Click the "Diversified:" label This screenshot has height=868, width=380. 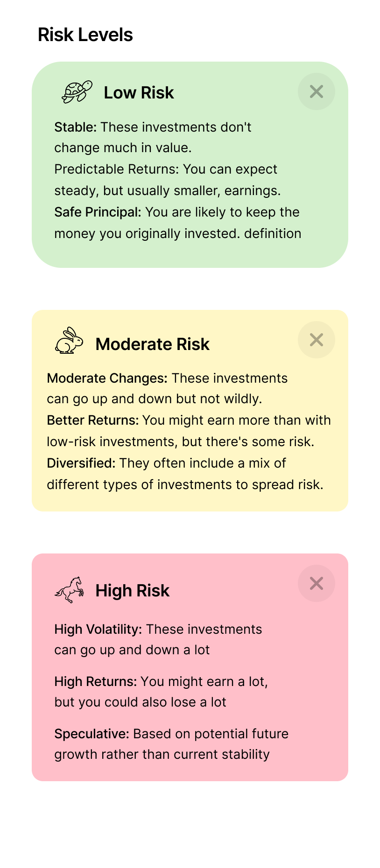81,463
